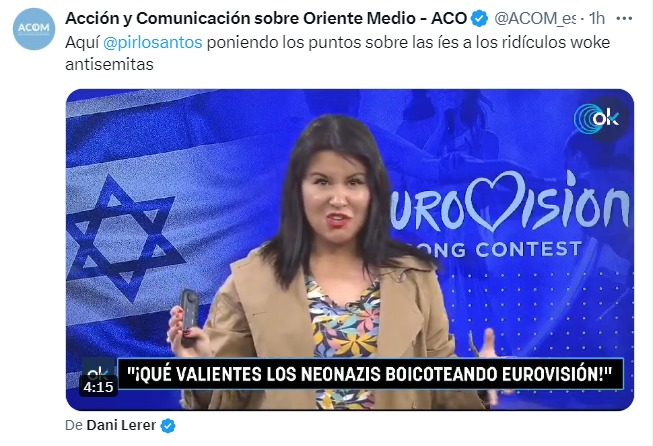Open the Acción y Comunicación sobre Oriente Medio name

(x=266, y=18)
